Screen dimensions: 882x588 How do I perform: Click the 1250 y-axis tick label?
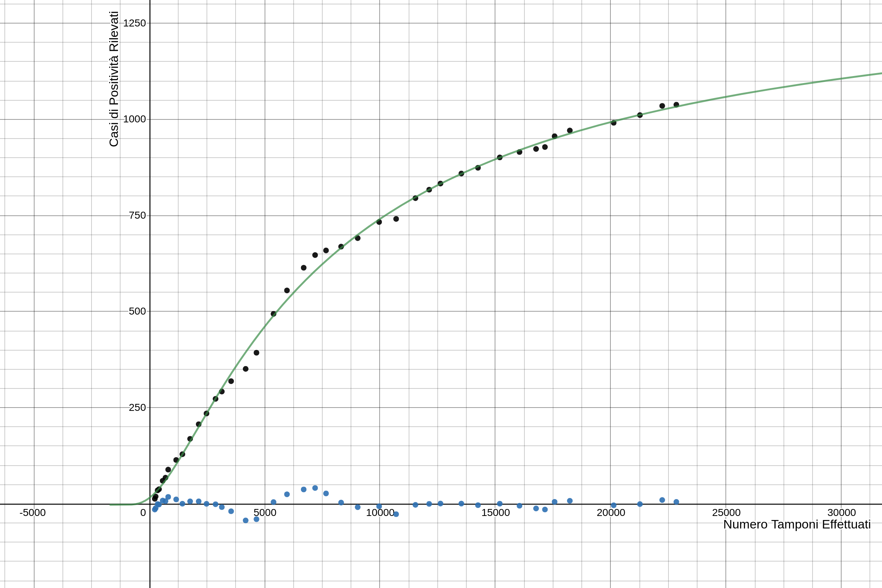134,23
